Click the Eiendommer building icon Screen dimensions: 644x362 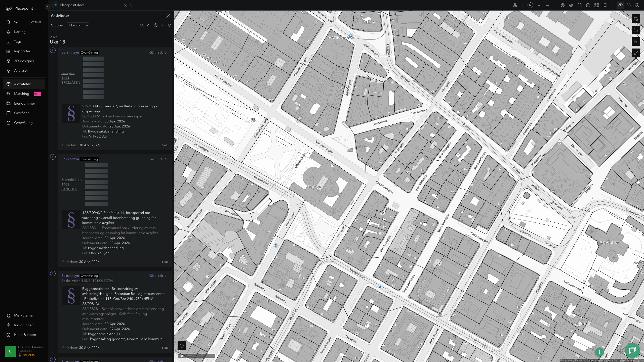click(x=9, y=103)
